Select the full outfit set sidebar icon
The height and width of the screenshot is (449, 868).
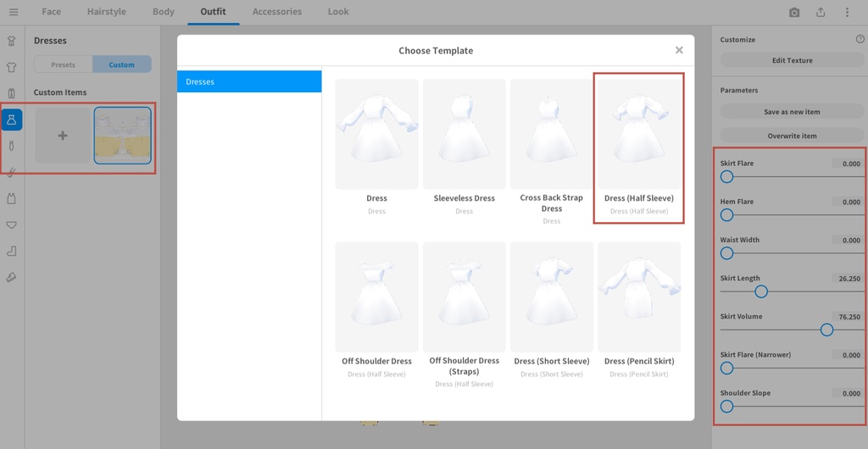coord(12,41)
